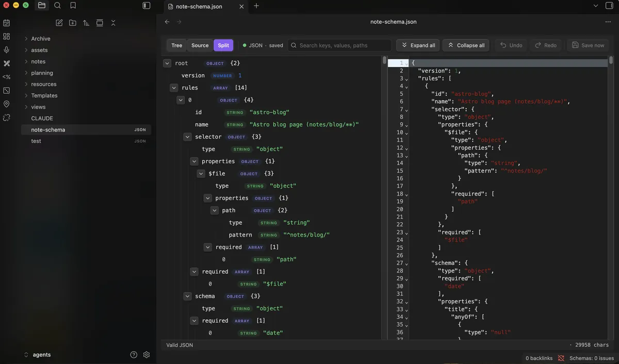Click the "^notes/blog/" pattern value in tree
619x364 pixels.
[x=306, y=235]
